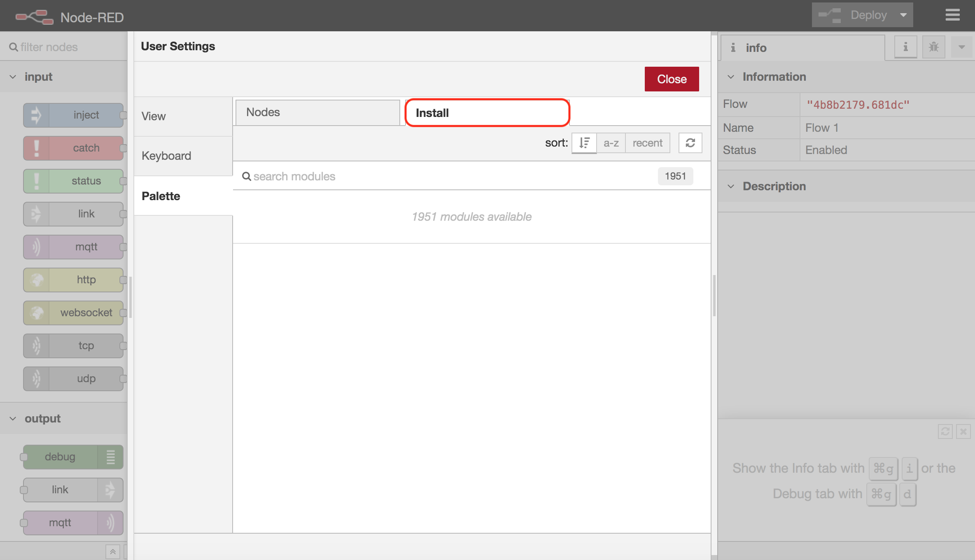Click the Node-RED logo icon

tap(35, 17)
